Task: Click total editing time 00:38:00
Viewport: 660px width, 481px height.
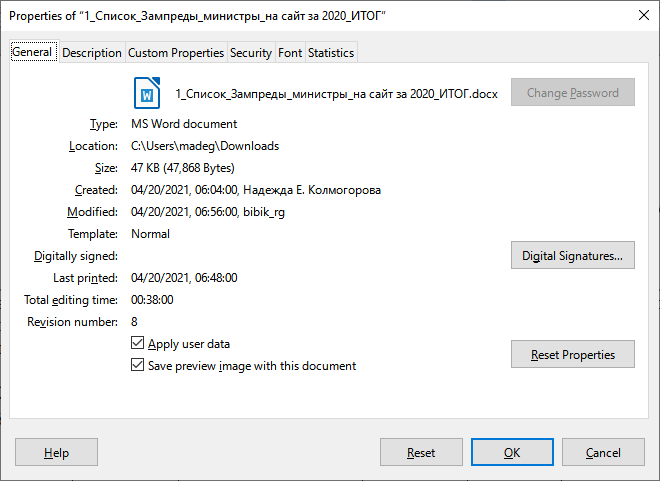Action: pyautogui.click(x=152, y=300)
